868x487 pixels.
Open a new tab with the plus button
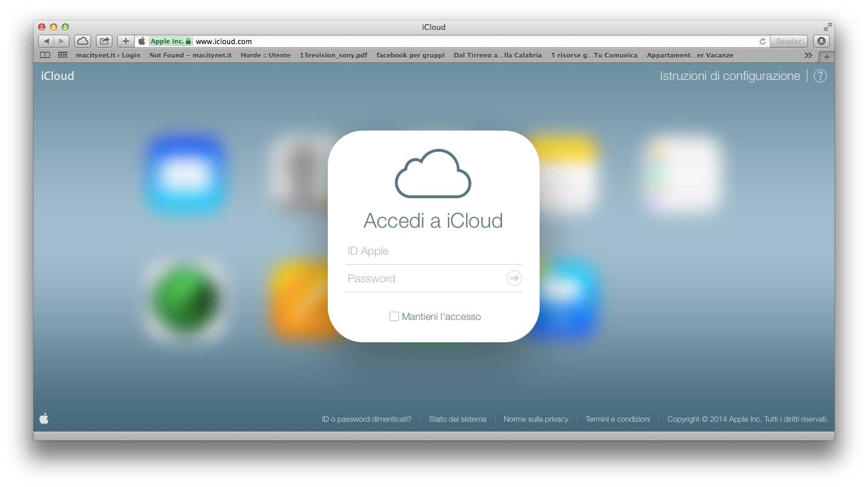826,56
